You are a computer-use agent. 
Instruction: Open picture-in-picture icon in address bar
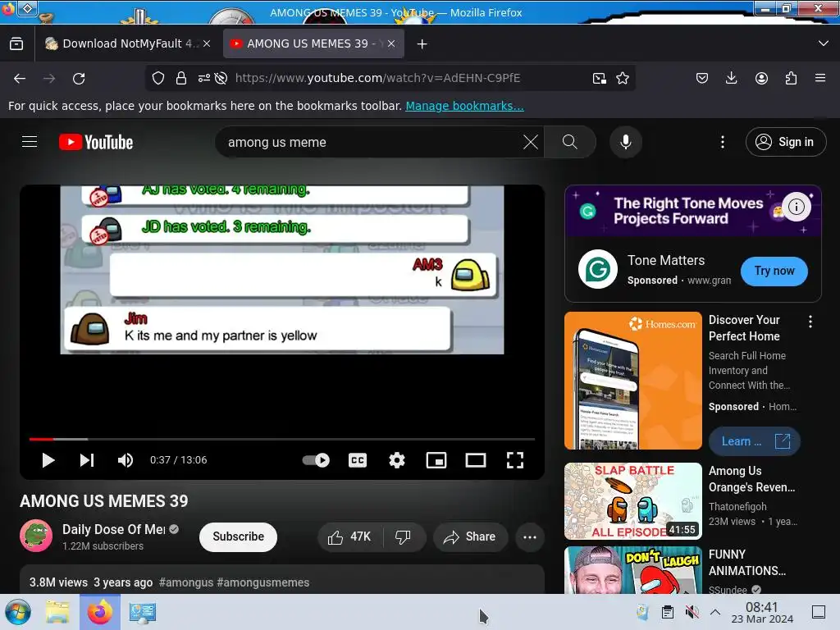point(600,78)
